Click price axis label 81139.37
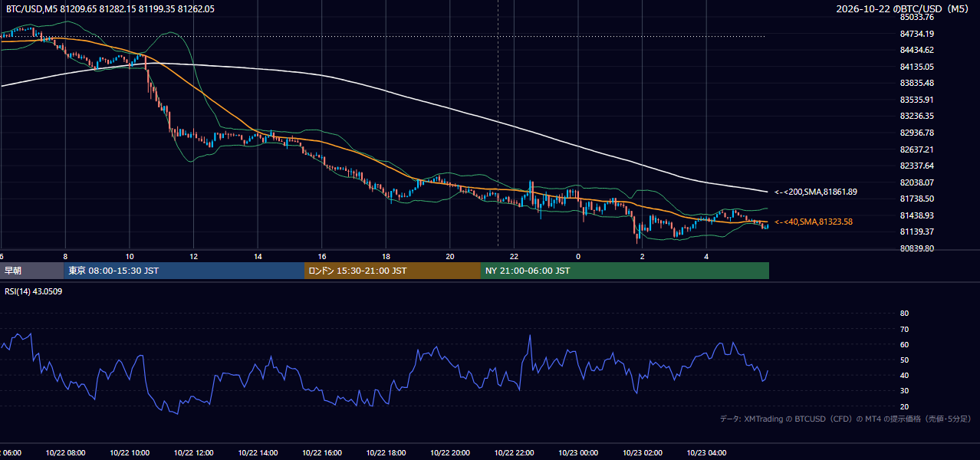 916,232
